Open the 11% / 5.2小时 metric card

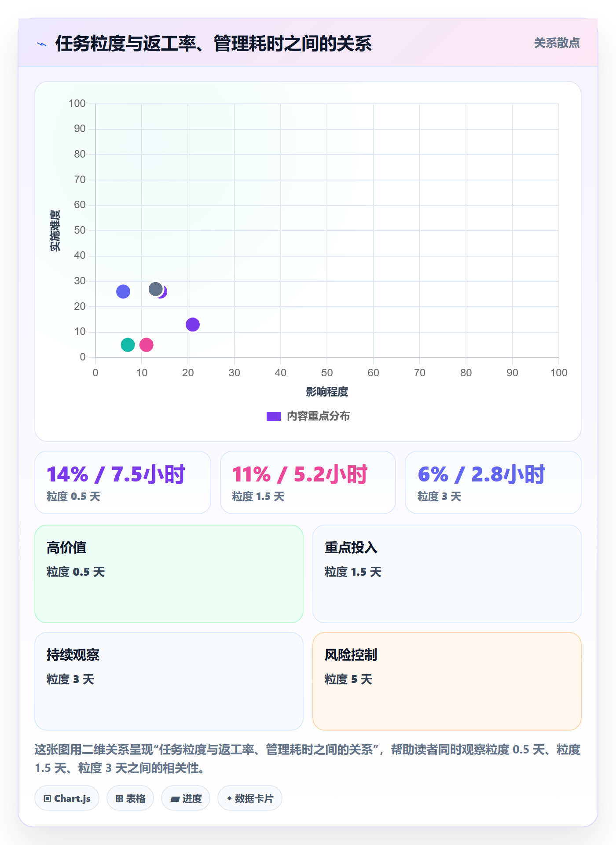308,482
